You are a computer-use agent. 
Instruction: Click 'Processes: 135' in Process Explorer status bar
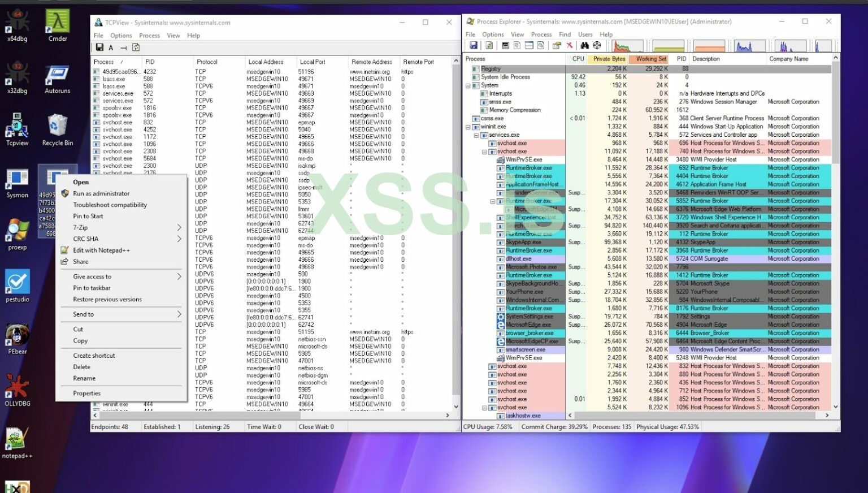[611, 427]
